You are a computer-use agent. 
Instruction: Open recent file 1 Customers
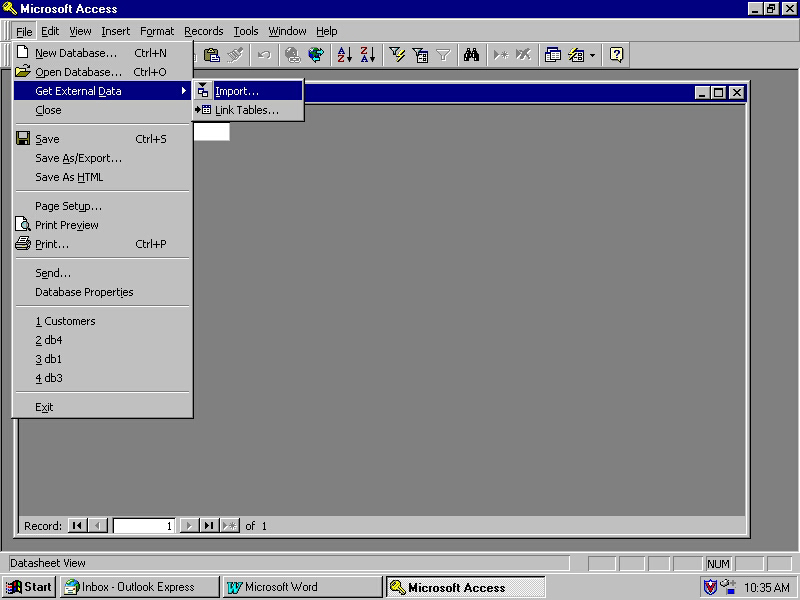coord(102,321)
